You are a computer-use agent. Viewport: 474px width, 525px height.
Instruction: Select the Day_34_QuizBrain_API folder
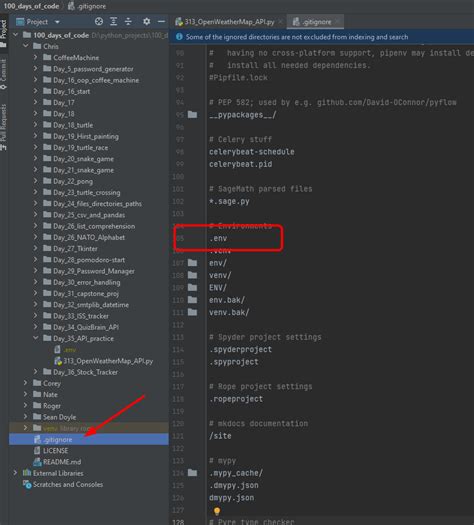(81, 327)
